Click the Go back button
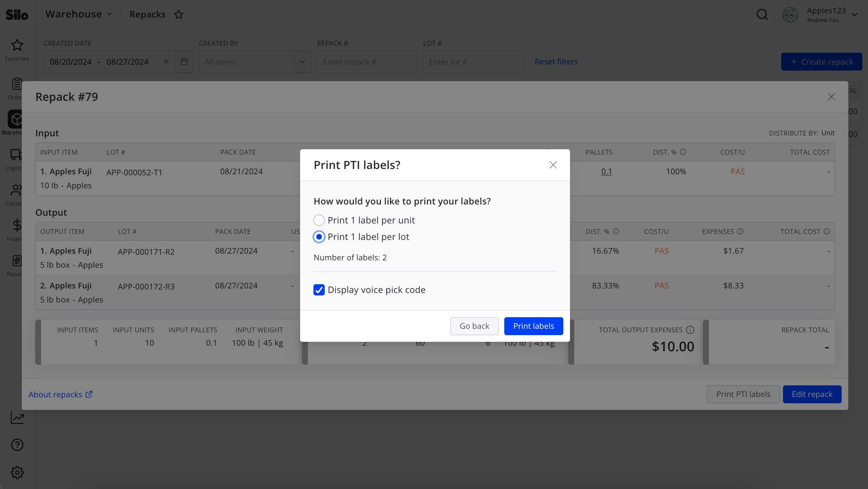The height and width of the screenshot is (489, 868). tap(474, 326)
